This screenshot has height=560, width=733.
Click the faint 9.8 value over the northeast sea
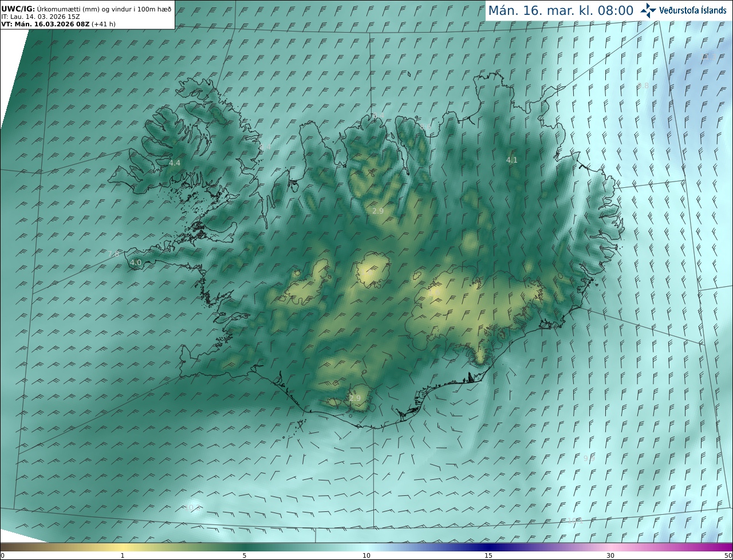(643, 86)
